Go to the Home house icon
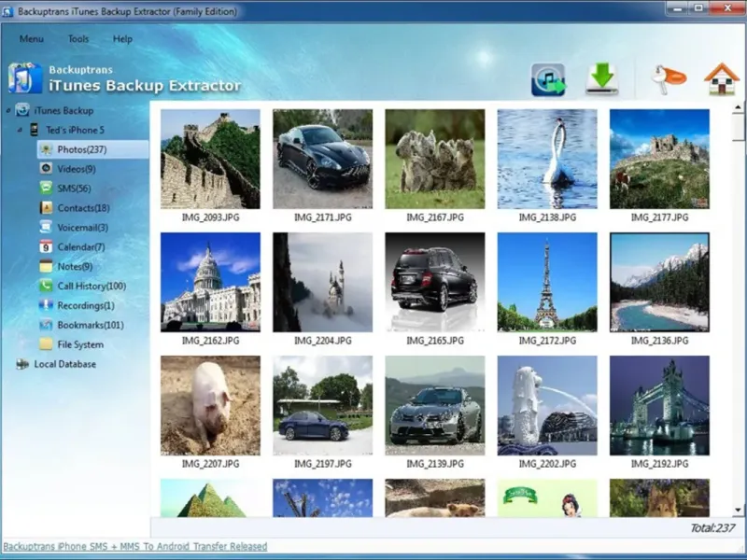 (x=722, y=79)
